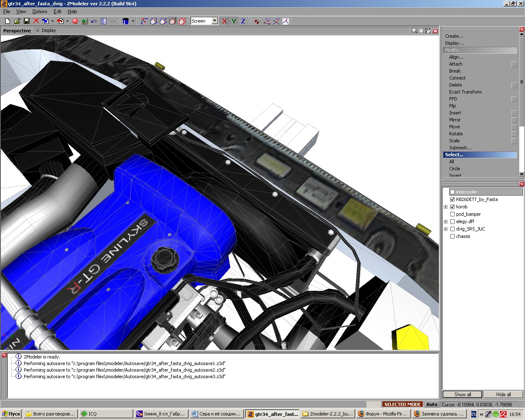Viewport: 525px width, 420px height.
Task: Select the vertices level icon
Action: 144,21
